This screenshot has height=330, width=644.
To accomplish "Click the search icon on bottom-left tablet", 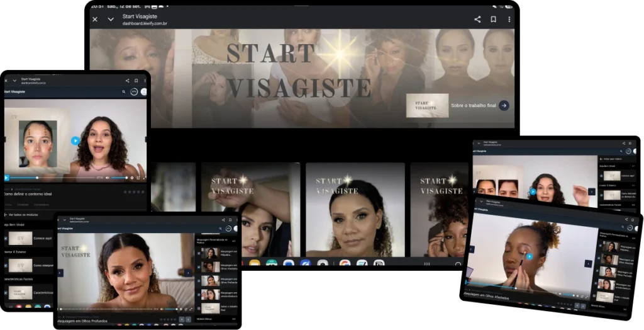I will [220, 229].
